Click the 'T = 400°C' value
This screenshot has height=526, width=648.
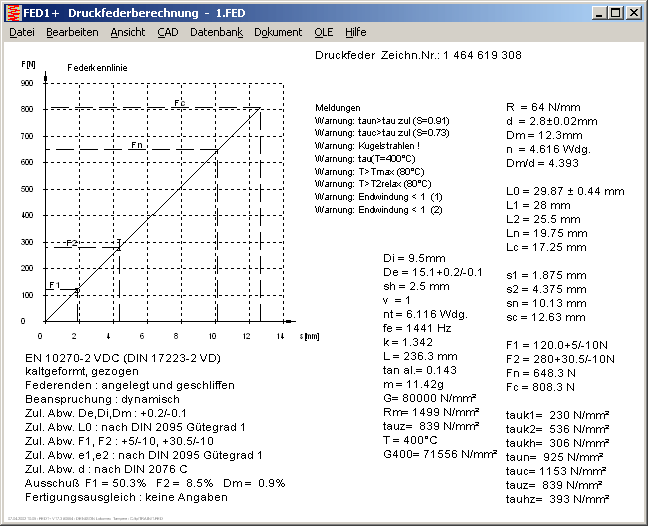(x=410, y=440)
